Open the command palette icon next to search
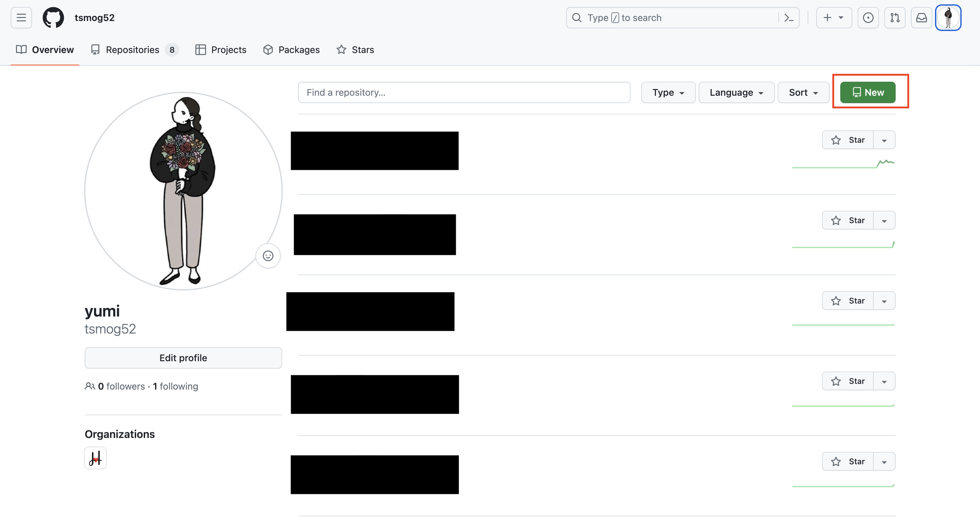Image resolution: width=980 pixels, height=532 pixels. pyautogui.click(x=788, y=17)
